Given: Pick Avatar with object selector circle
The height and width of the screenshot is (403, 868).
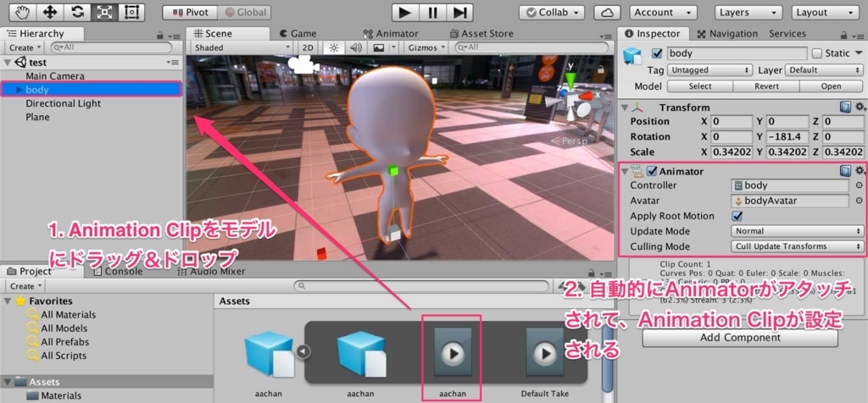Looking at the screenshot, I should click(x=860, y=201).
